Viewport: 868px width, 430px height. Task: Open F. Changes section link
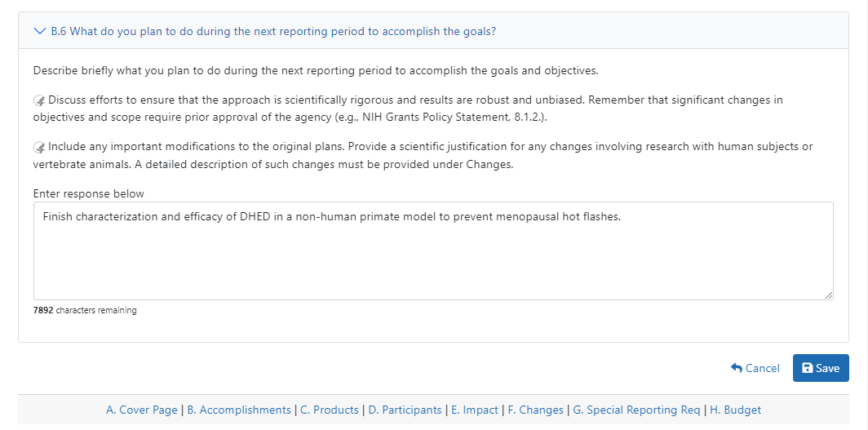pos(535,410)
